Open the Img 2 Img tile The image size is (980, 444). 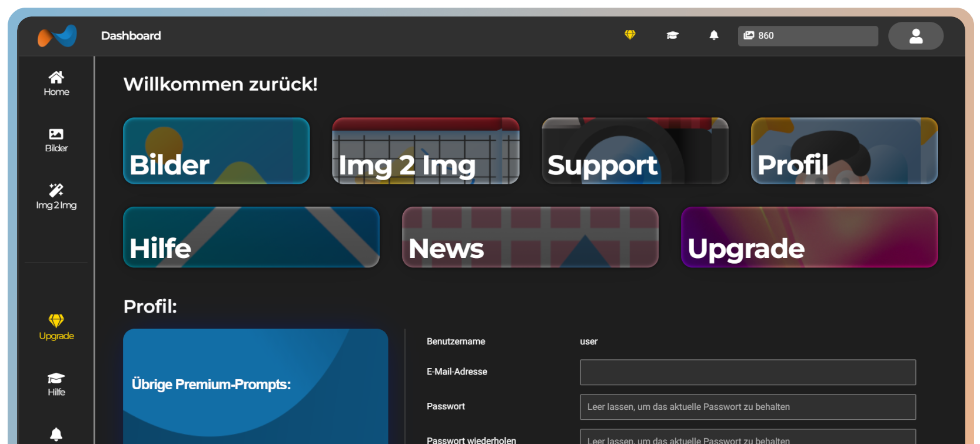pyautogui.click(x=426, y=151)
